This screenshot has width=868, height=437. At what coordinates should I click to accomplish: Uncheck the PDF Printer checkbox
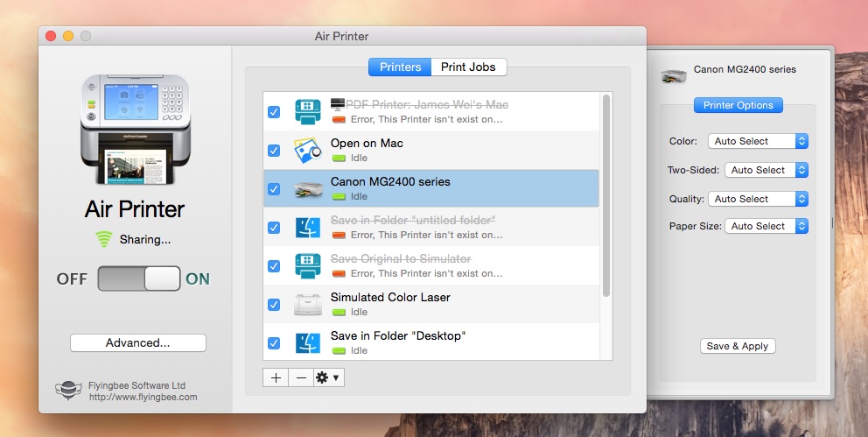(274, 112)
